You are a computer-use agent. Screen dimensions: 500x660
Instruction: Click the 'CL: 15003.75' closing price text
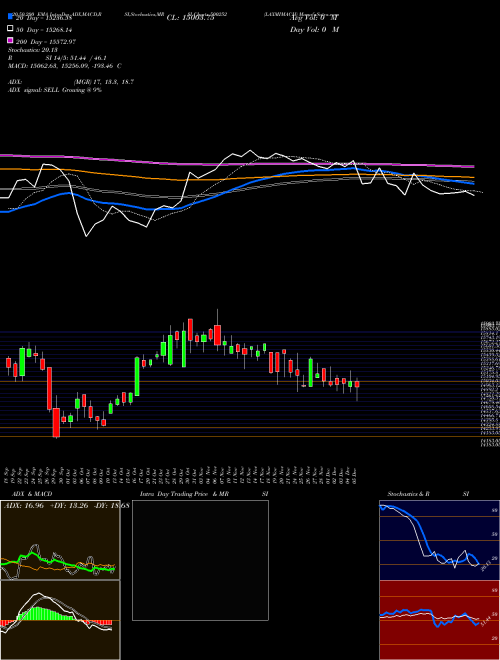click(191, 18)
